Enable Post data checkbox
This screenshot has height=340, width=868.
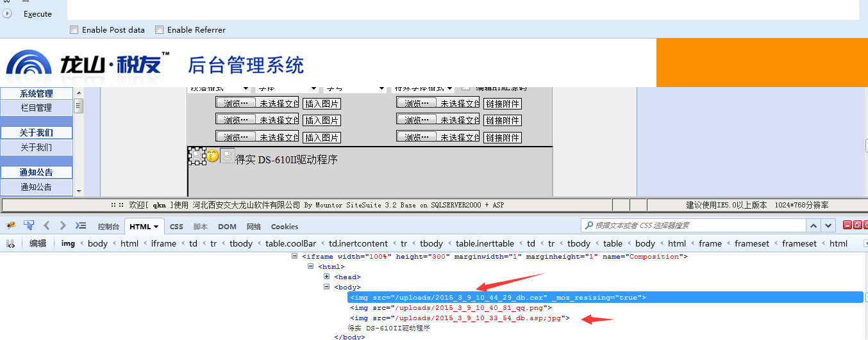coord(74,29)
